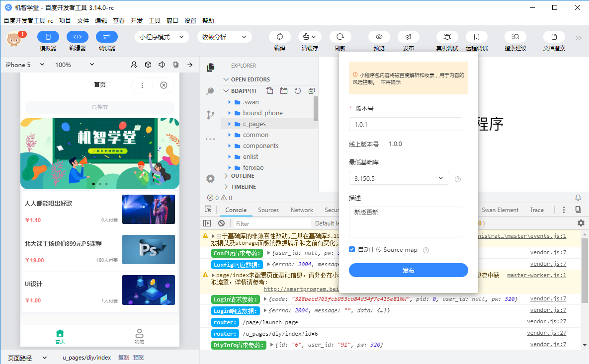This screenshot has width=589, height=364.
Task: Expand hidden toolbar items with double chevron
Action: [579, 38]
